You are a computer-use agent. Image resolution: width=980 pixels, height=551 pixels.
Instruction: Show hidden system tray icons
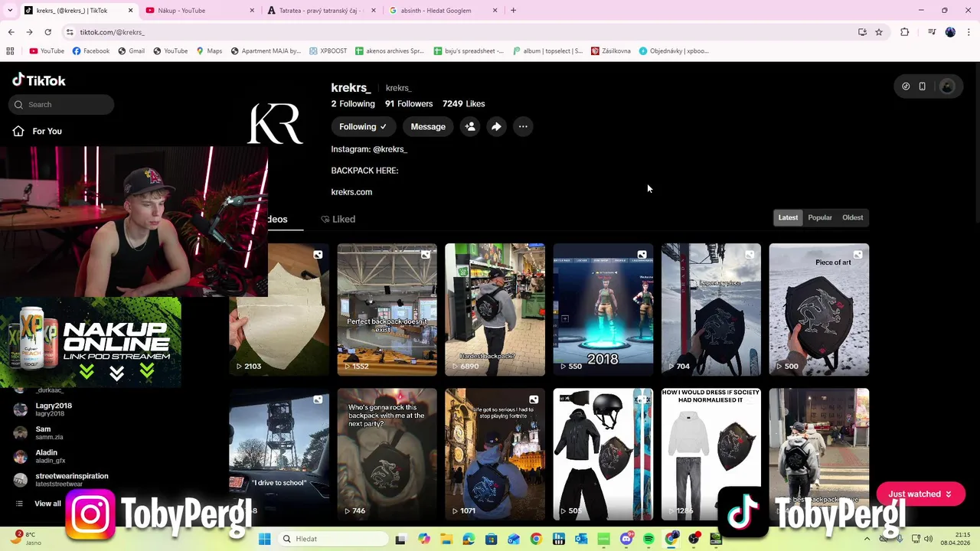(867, 539)
